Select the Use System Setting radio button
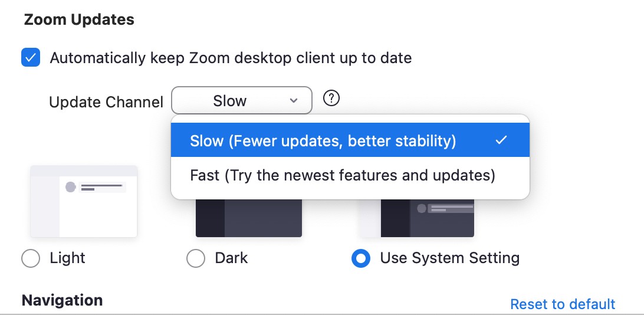 361,259
